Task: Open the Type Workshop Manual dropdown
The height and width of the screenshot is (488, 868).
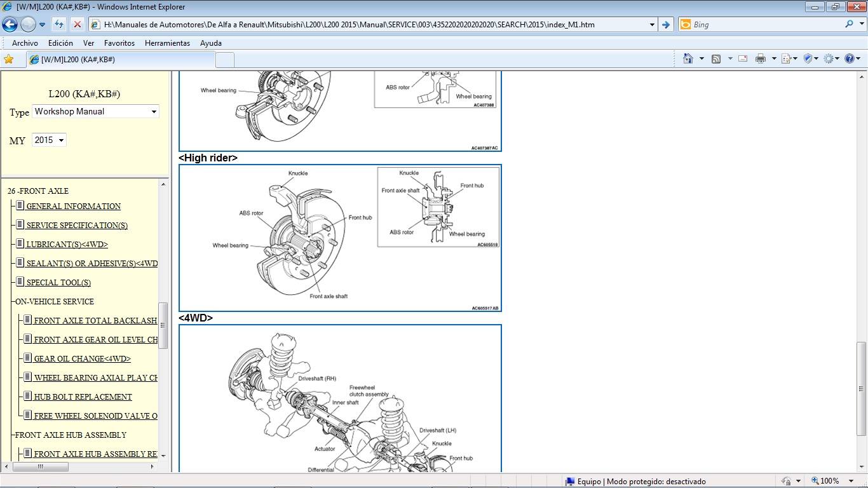Action: (95, 112)
